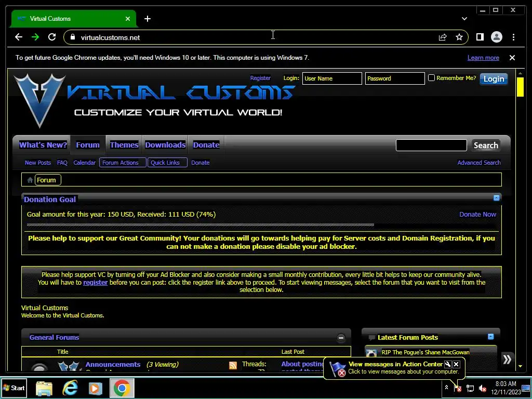Open the What's New? tab

tap(43, 145)
